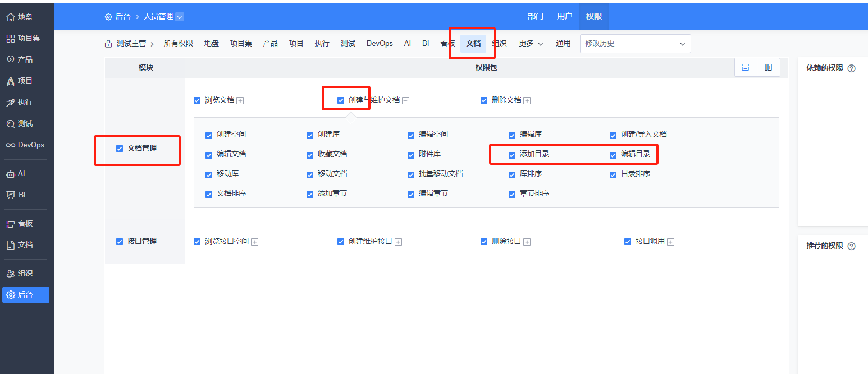This screenshot has height=374, width=868.
Task: Uncheck 删除文档 permission
Action: [484, 100]
